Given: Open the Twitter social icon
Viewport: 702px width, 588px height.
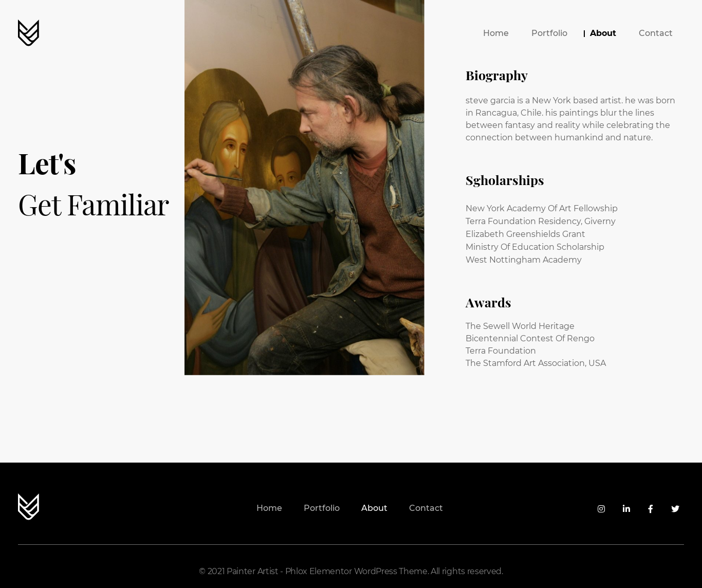Looking at the screenshot, I should 675,509.
